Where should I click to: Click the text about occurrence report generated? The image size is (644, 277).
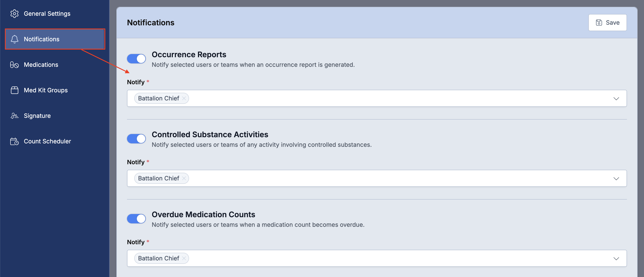pos(253,65)
